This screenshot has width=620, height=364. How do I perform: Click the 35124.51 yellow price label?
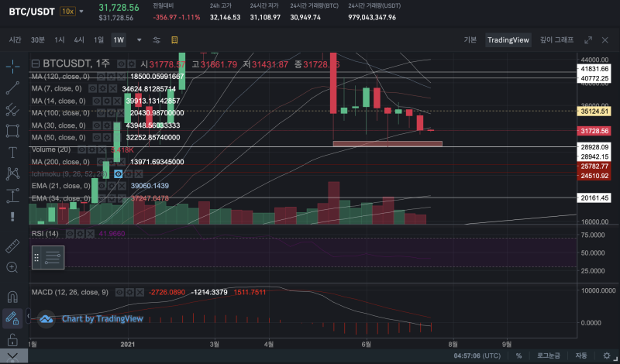coord(594,111)
